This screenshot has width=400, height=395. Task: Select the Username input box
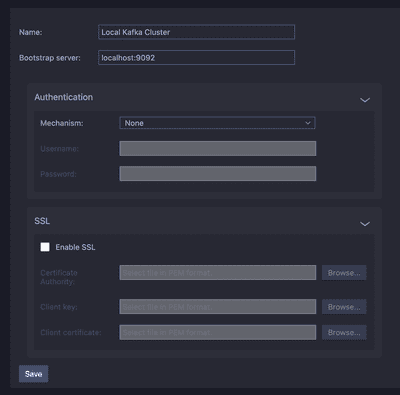[218, 148]
